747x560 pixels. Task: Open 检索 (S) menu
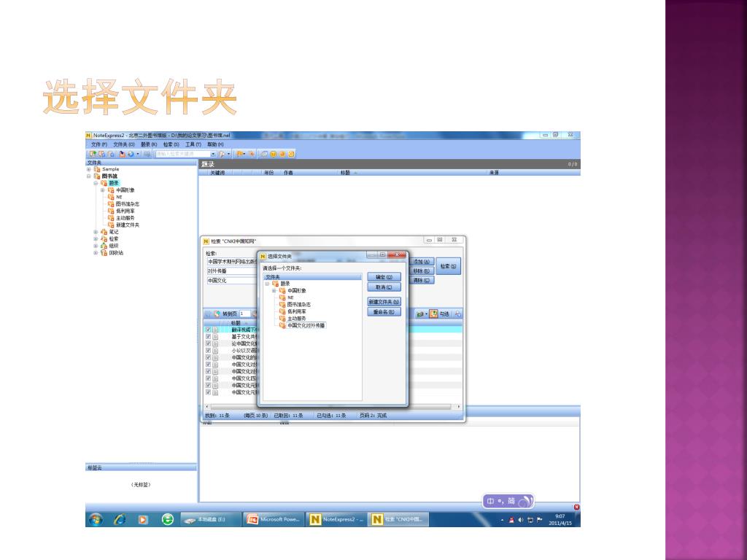(171, 144)
